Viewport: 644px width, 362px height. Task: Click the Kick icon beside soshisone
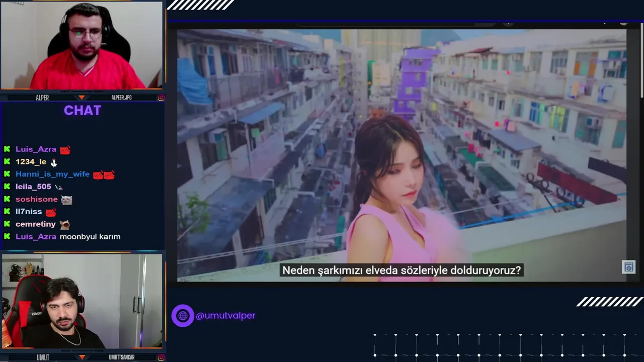pos(7,199)
